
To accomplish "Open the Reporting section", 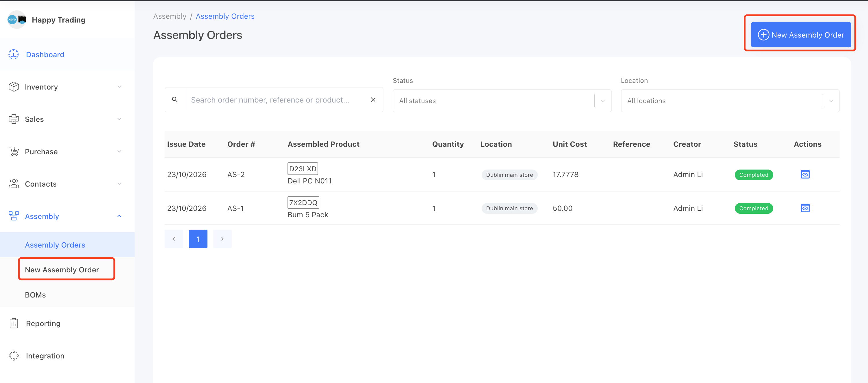I will (43, 323).
